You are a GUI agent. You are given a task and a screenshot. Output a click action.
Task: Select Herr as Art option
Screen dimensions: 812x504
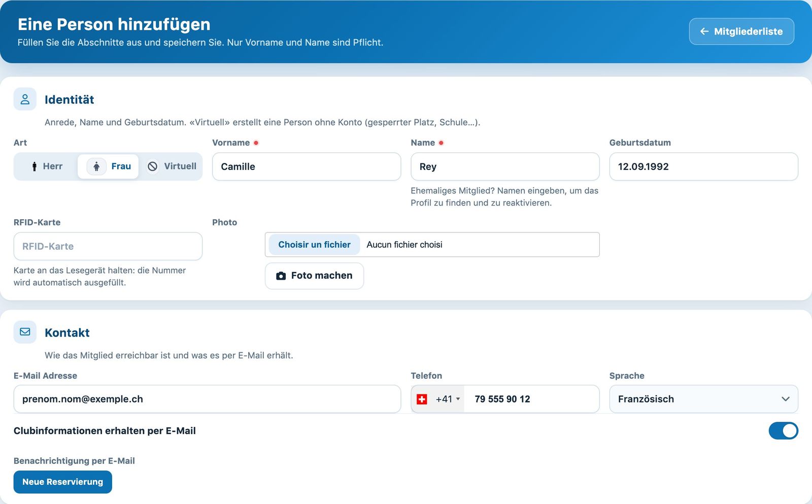(47, 166)
